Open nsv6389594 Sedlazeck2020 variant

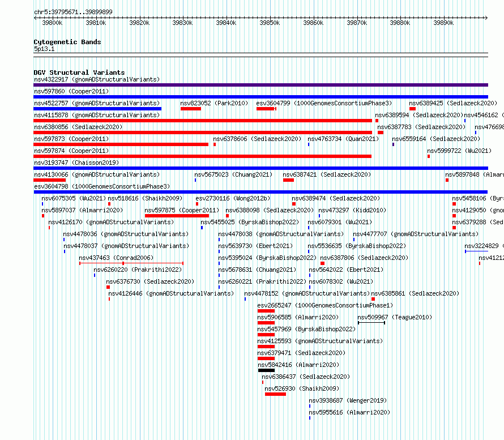(x=419, y=115)
